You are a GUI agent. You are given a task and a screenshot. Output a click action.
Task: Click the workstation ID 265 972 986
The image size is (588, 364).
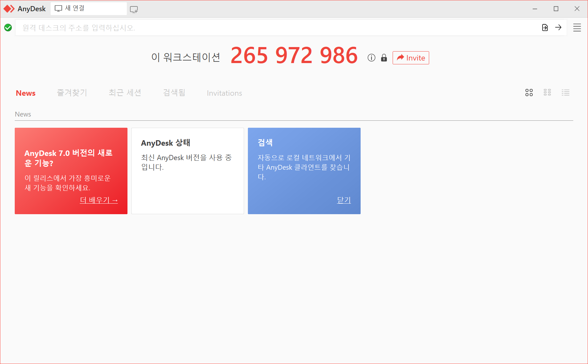pyautogui.click(x=294, y=55)
